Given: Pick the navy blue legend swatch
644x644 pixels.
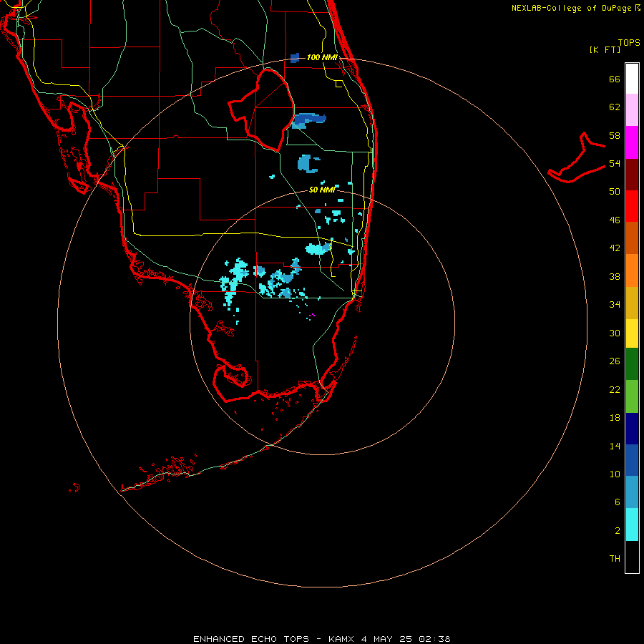Looking at the screenshot, I should [x=632, y=429].
